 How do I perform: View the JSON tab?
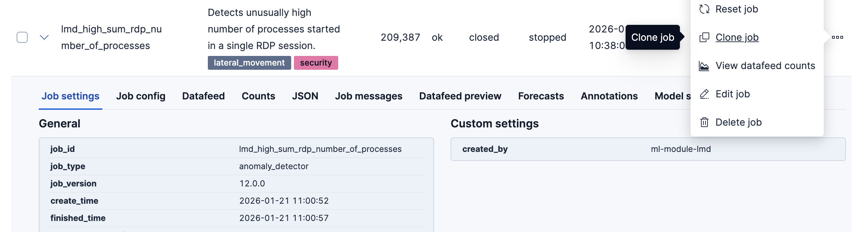[x=305, y=96]
